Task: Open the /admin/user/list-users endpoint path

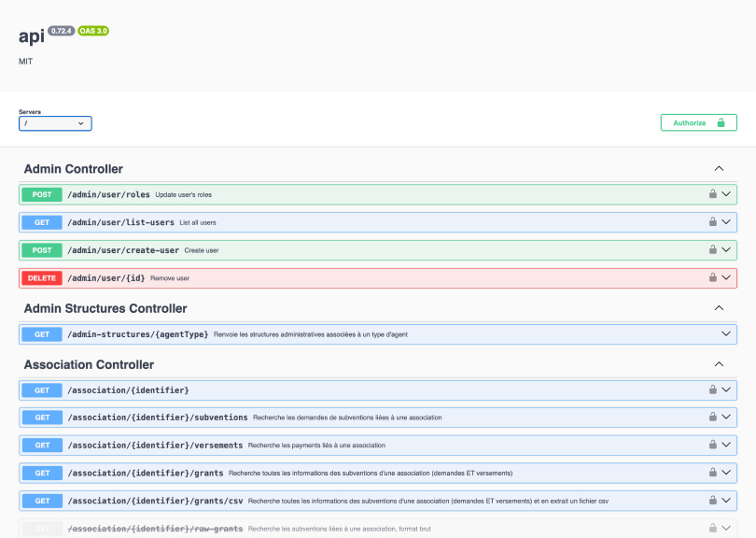Action: point(120,222)
